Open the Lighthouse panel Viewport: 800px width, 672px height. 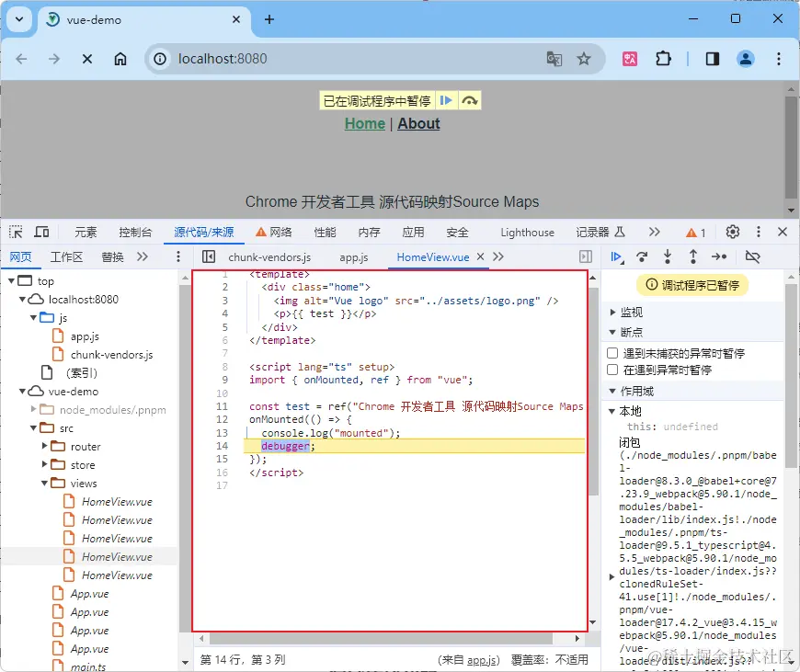[x=527, y=233]
